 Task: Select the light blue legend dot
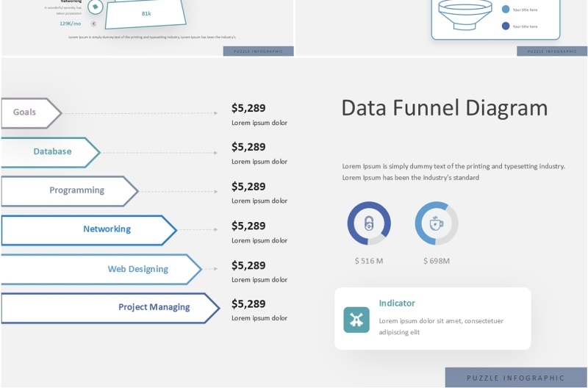pyautogui.click(x=506, y=10)
